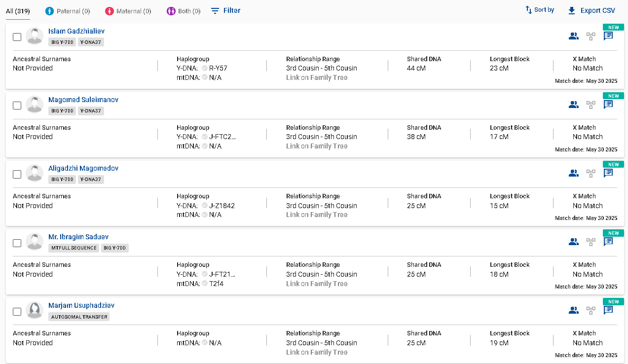This screenshot has height=364, width=628.
Task: Select checkbox for Islam Gadzhialiev
Action: (x=17, y=37)
